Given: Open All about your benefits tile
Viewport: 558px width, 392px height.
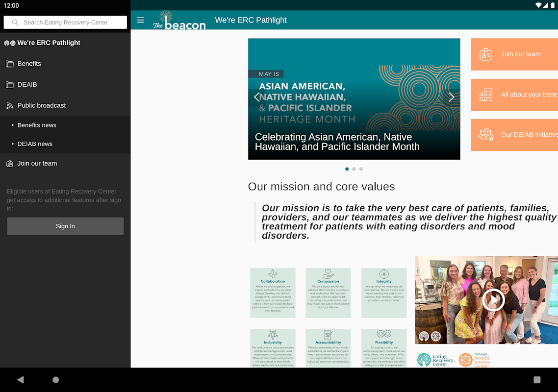Looking at the screenshot, I should [514, 95].
